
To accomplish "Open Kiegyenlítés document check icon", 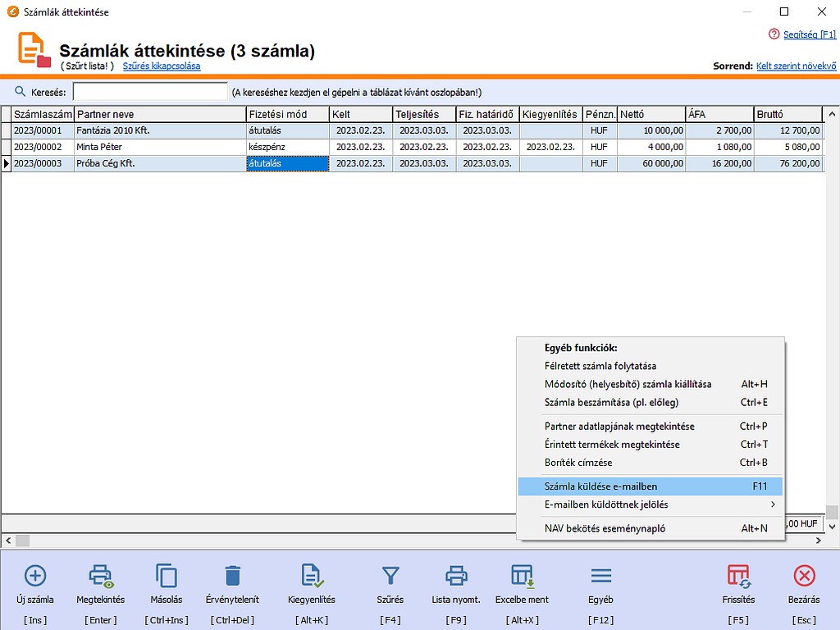I will (312, 575).
